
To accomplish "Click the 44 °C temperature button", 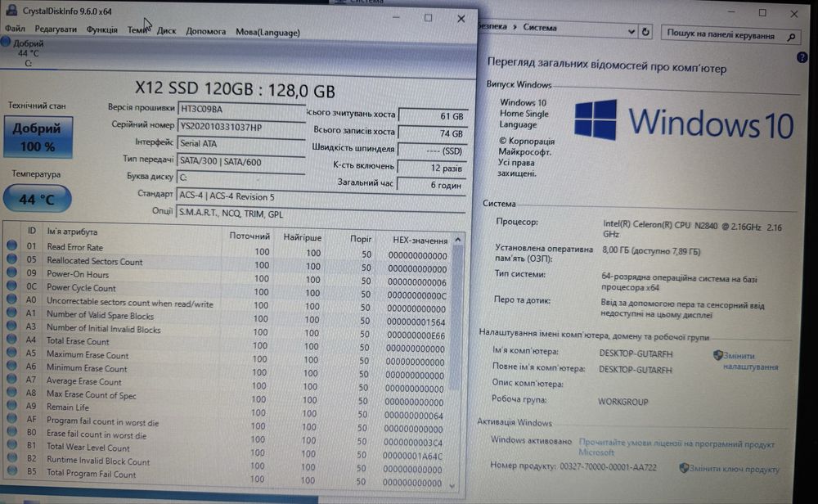I will (x=37, y=199).
